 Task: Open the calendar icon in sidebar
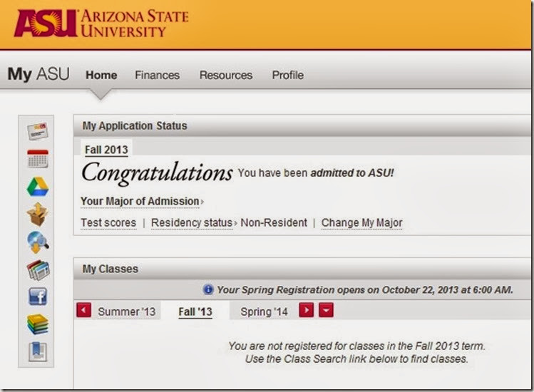(37, 159)
